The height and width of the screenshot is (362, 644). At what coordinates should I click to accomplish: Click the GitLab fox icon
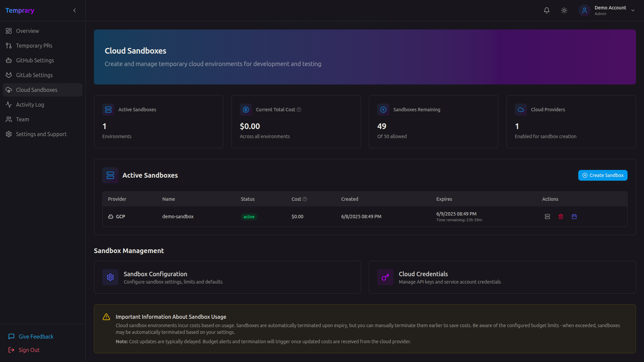pyautogui.click(x=9, y=75)
